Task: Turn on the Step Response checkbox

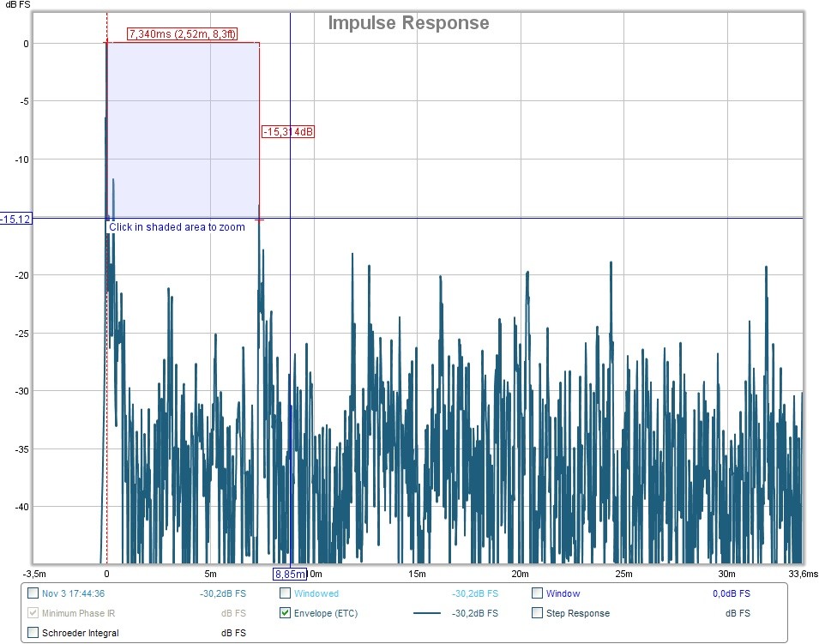Action: click(537, 612)
